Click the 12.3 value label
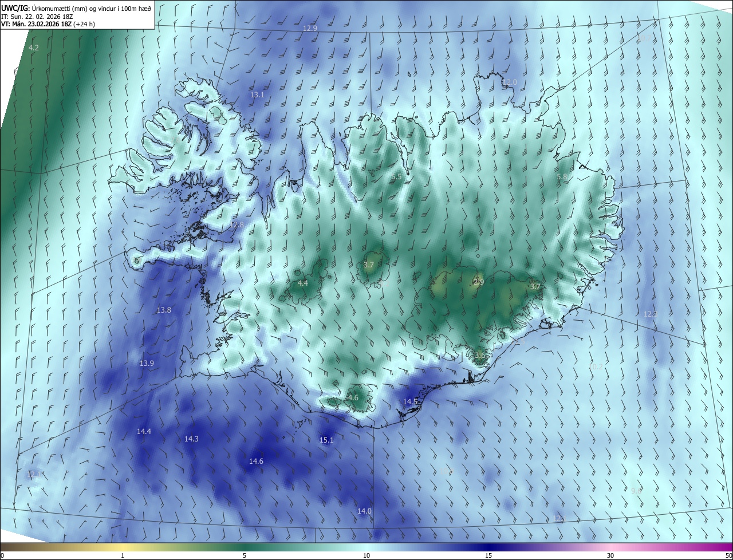This screenshot has width=733, height=560. (x=651, y=314)
